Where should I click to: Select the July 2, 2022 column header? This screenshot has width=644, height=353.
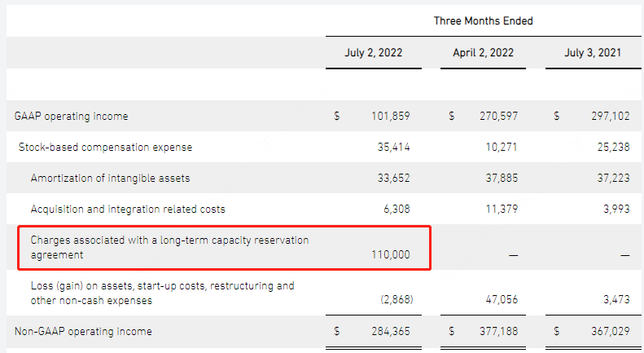pos(374,53)
